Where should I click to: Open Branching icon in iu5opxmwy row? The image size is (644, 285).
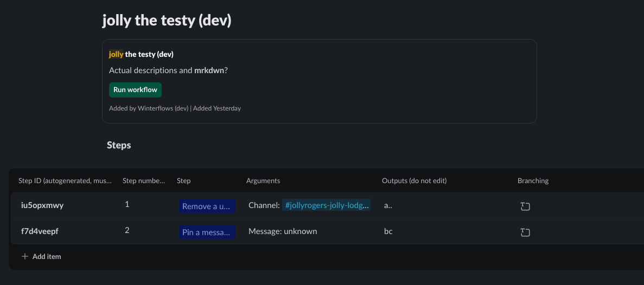tap(525, 206)
